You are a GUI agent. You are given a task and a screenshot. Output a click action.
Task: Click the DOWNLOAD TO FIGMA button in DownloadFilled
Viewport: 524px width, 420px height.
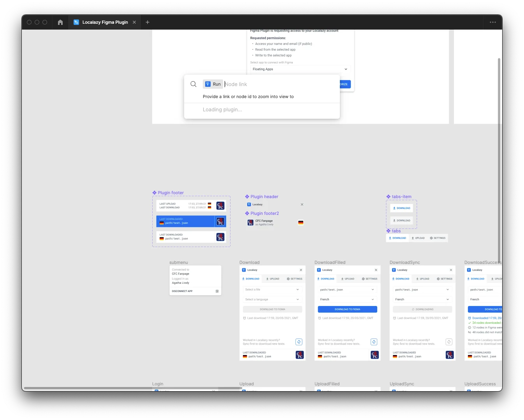[x=347, y=309]
